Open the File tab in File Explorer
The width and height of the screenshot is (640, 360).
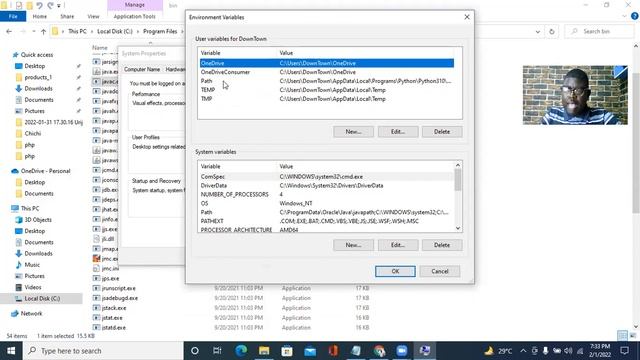(x=13, y=16)
